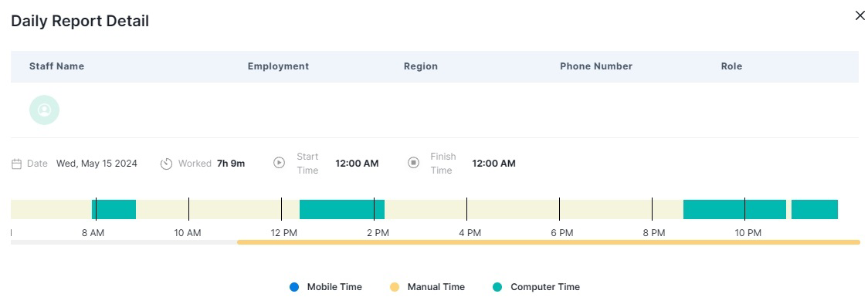Toggle Manual Time legend yellow dot
Image resolution: width=868 pixels, height=304 pixels.
[x=394, y=287]
